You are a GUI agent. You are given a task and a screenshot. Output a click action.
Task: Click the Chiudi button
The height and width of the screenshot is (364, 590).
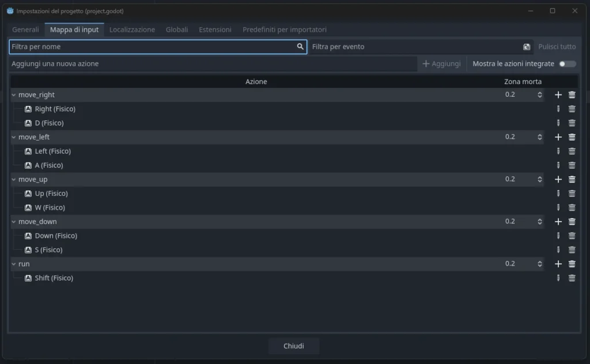(x=294, y=346)
